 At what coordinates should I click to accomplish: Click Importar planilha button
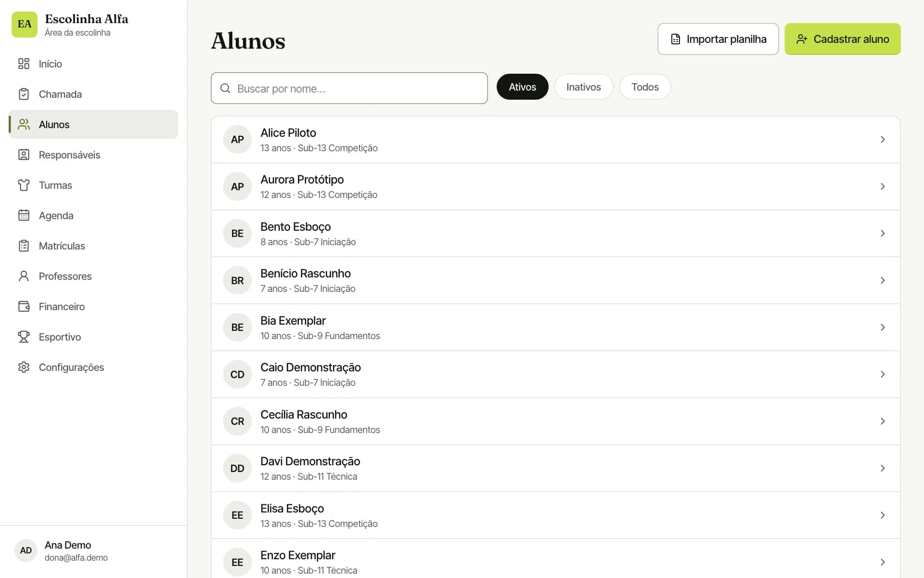[x=718, y=39]
